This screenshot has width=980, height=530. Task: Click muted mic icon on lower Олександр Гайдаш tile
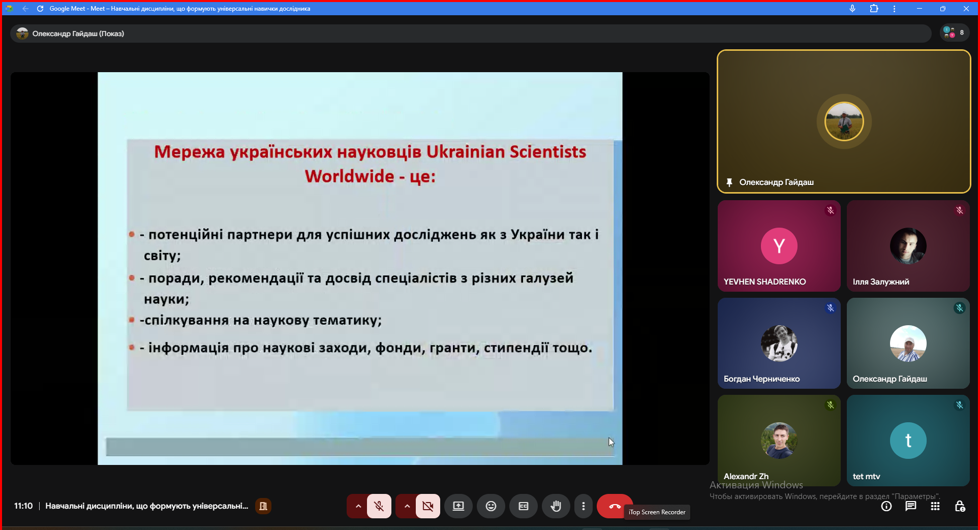[960, 308]
